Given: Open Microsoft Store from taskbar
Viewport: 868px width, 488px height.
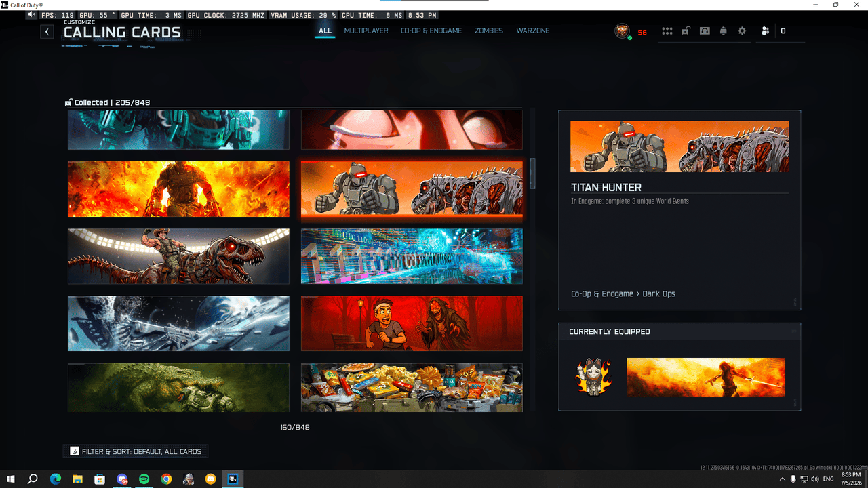Looking at the screenshot, I should [x=100, y=479].
